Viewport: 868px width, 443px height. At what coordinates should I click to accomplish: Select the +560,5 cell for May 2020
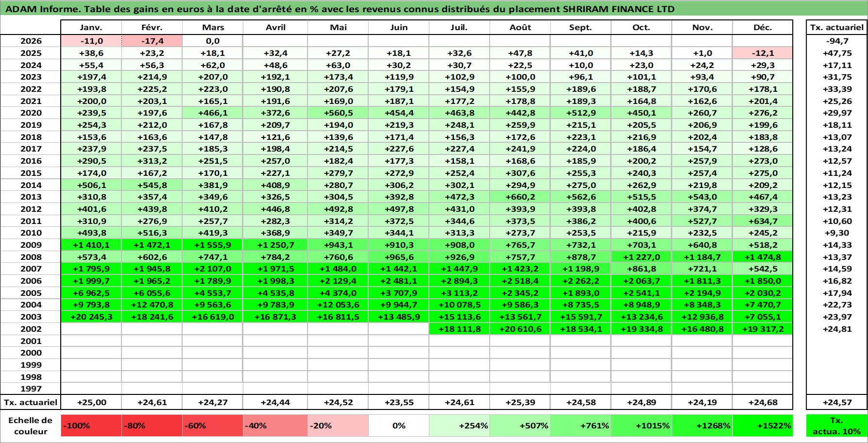338,113
